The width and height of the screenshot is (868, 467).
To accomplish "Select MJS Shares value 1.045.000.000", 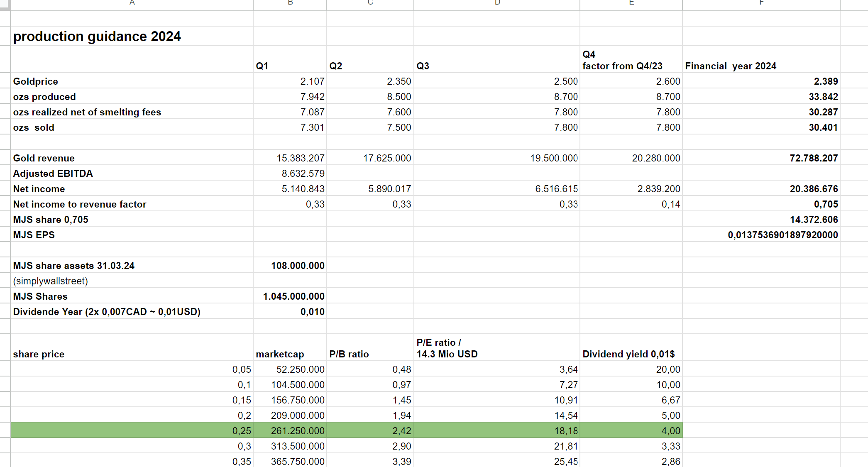I will 293,296.
